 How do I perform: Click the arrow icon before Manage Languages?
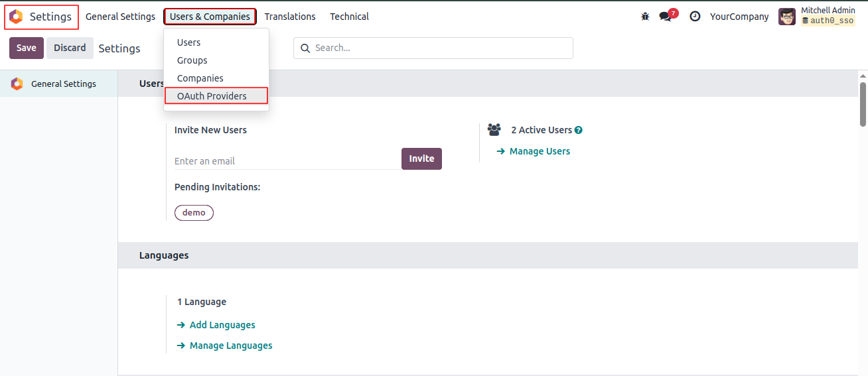(x=181, y=345)
